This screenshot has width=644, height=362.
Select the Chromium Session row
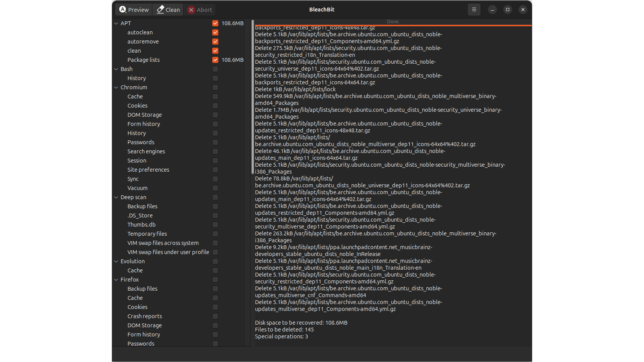137,161
